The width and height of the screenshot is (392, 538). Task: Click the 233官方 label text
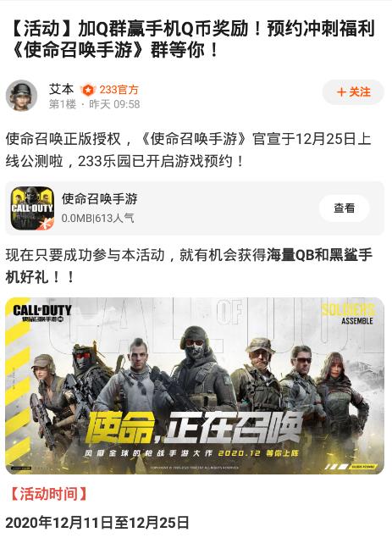coord(119,90)
